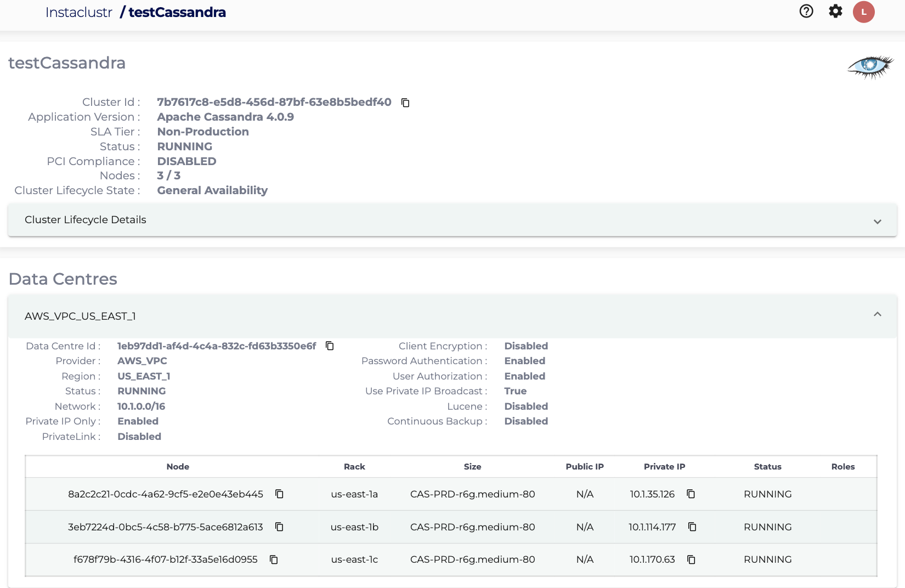Expand the Cluster Lifecycle Details chevron
905x588 pixels.
[x=878, y=222]
